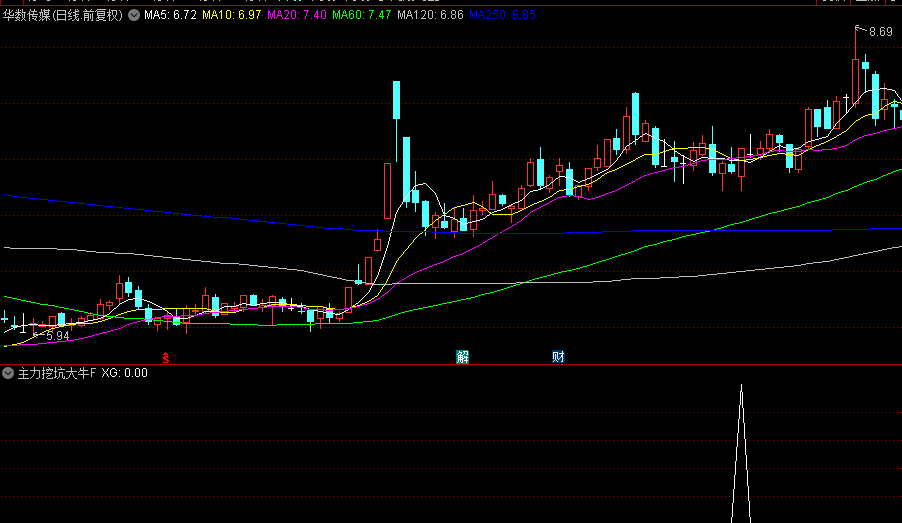
Task: Click the 8.69 high price label
Action: 881,32
